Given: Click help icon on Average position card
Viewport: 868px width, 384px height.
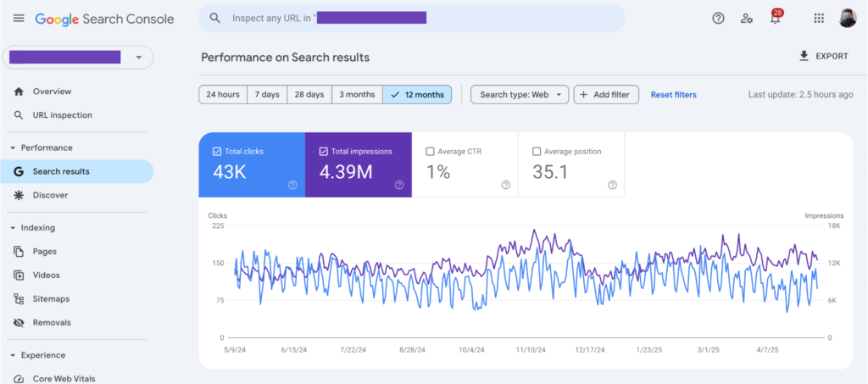Looking at the screenshot, I should [612, 186].
